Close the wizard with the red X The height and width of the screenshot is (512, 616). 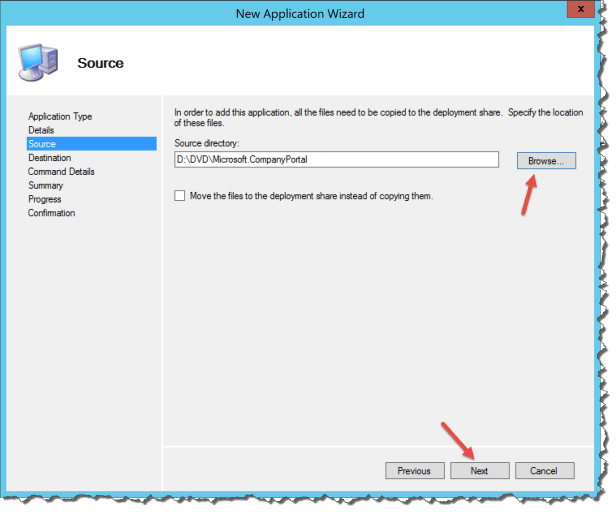(x=581, y=9)
